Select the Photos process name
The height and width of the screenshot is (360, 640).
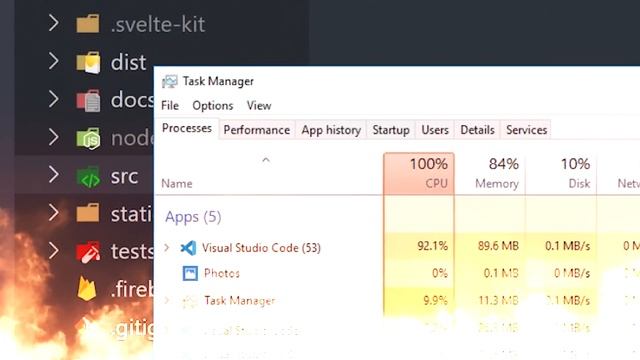point(222,273)
